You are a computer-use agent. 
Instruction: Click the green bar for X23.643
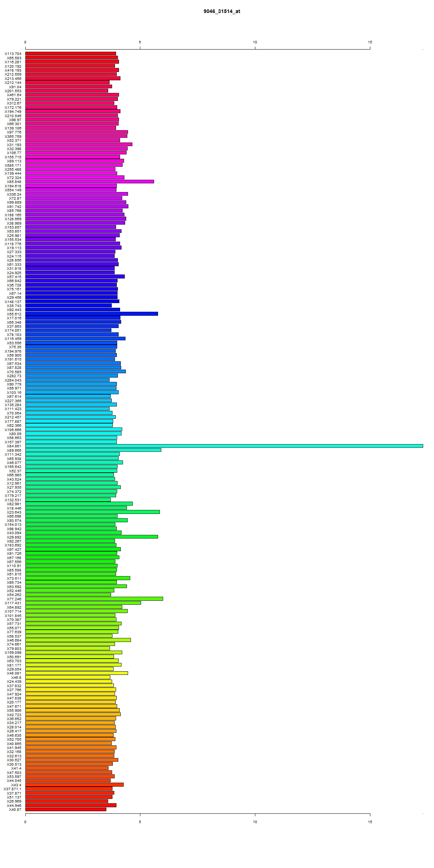coord(93,512)
